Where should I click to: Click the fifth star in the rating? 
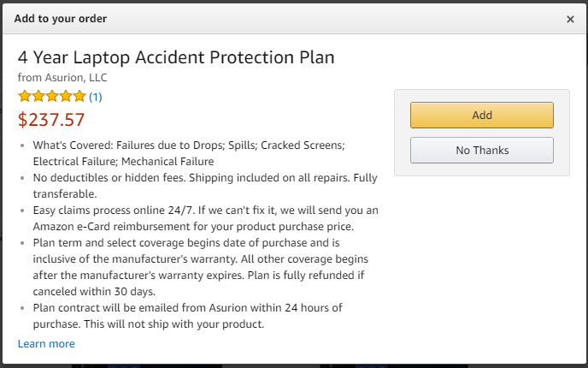point(79,96)
